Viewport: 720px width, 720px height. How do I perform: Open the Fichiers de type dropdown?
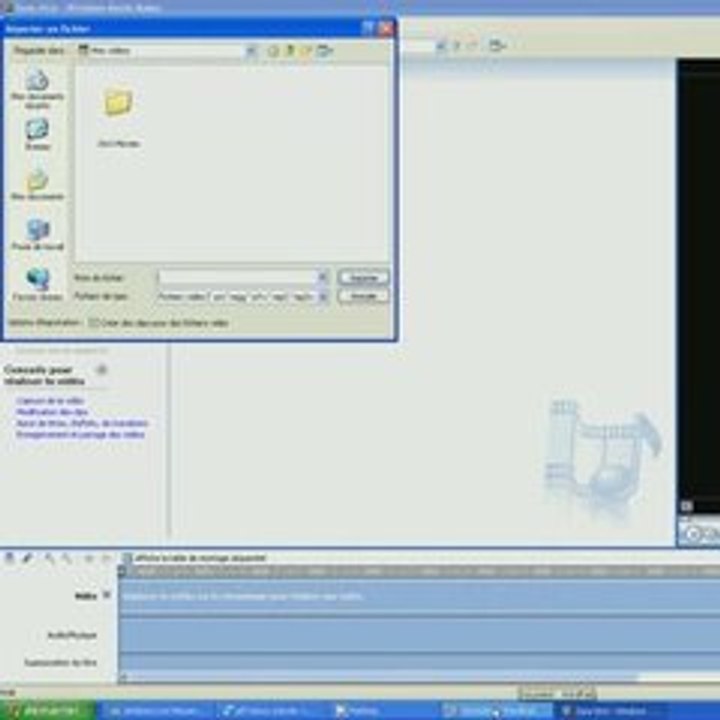[x=323, y=297]
